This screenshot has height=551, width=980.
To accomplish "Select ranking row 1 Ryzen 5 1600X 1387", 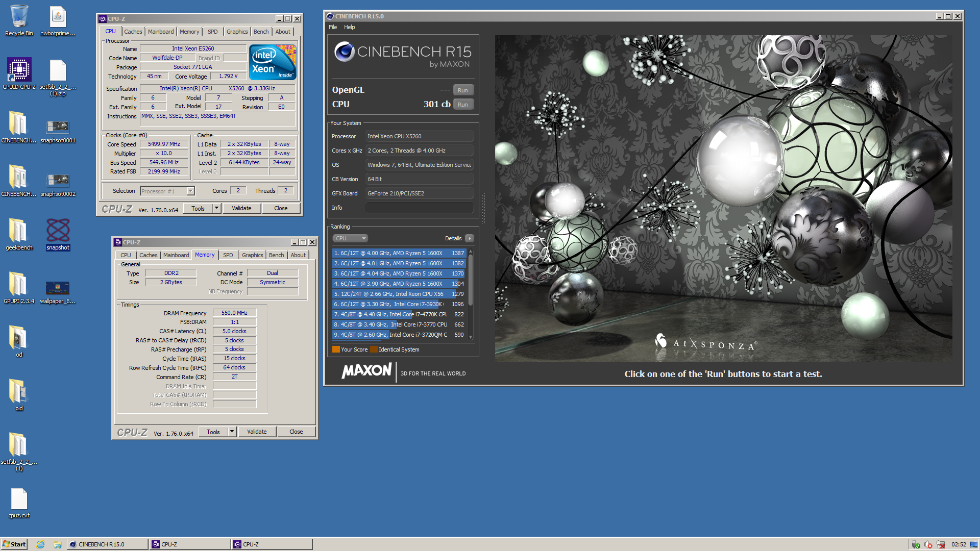I will [x=399, y=253].
